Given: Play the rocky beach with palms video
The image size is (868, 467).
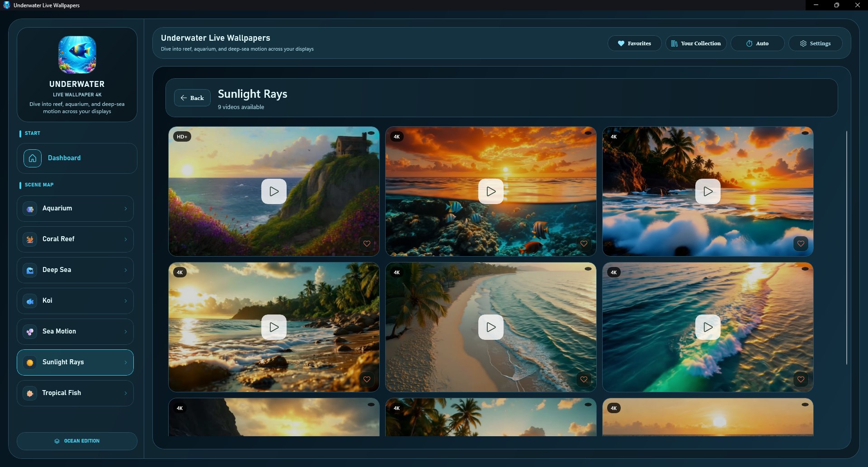Looking at the screenshot, I should click(x=274, y=327).
